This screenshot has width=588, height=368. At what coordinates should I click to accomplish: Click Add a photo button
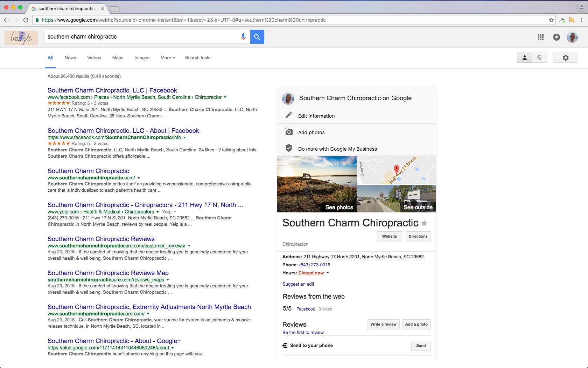[x=416, y=325]
